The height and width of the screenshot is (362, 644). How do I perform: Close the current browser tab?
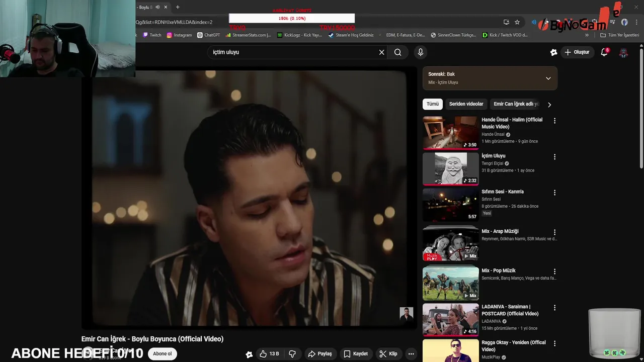coord(166,7)
